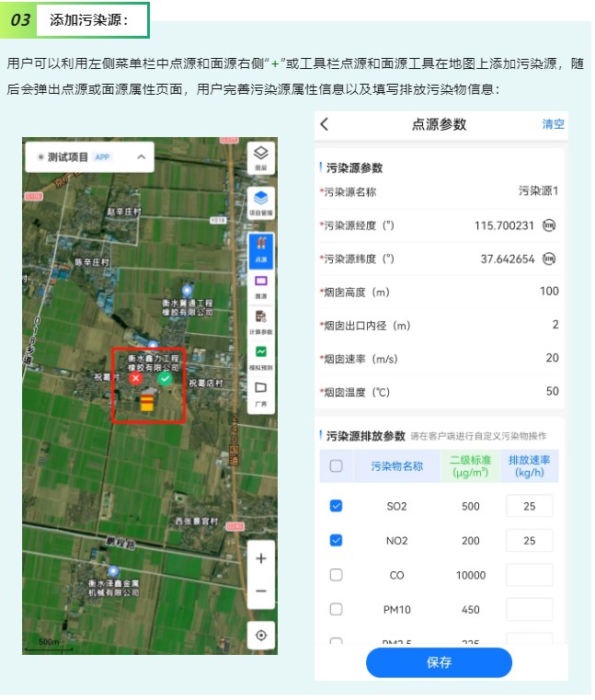Screen dimensions: 595x700
Task: Click the red X cancel marker on map
Action: (135, 378)
